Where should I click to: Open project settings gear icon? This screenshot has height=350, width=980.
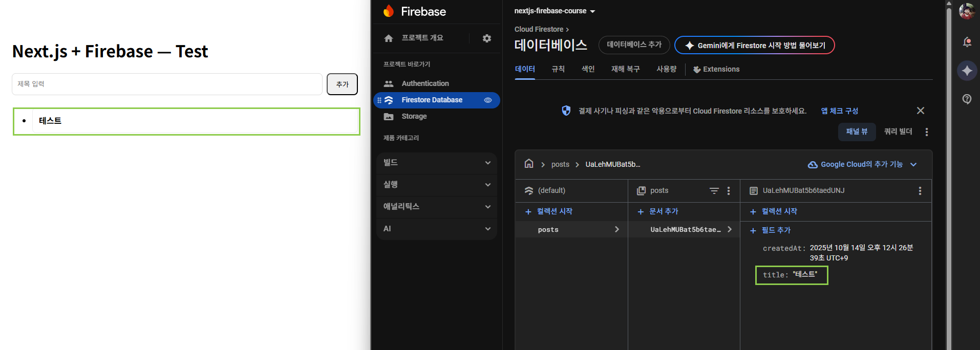(x=487, y=38)
